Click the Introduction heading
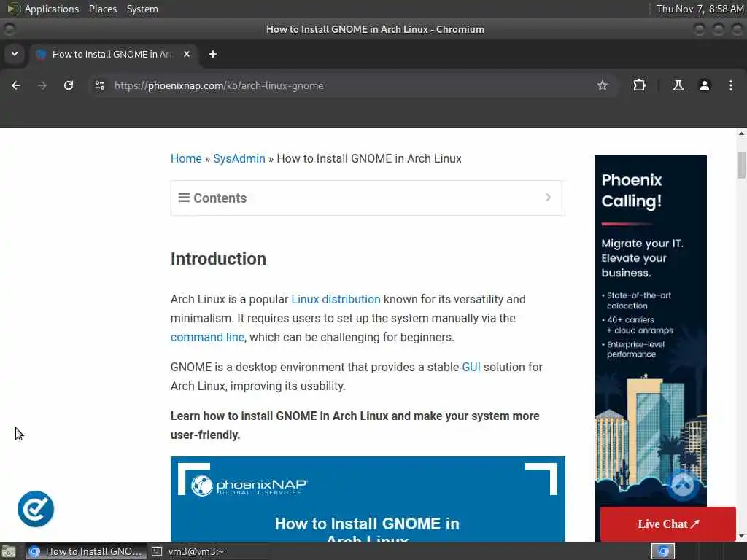The width and height of the screenshot is (747, 560). click(x=218, y=259)
